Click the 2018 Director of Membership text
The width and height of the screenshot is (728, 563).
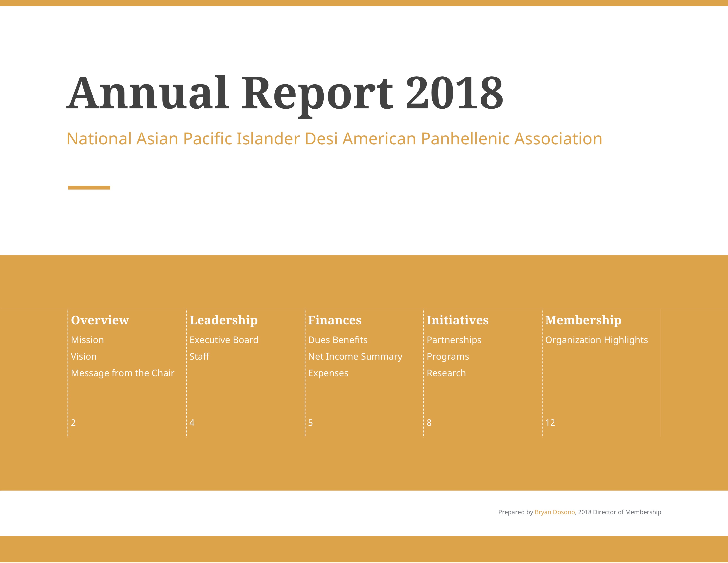pyautogui.click(x=620, y=512)
